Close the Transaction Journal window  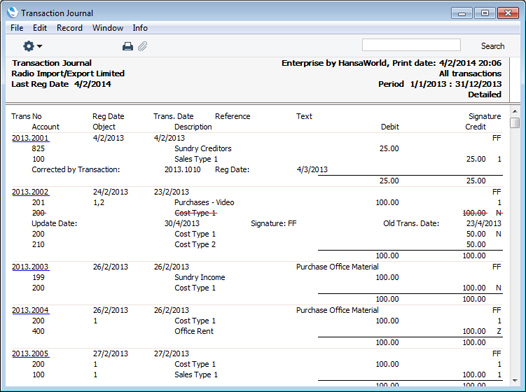click(508, 13)
